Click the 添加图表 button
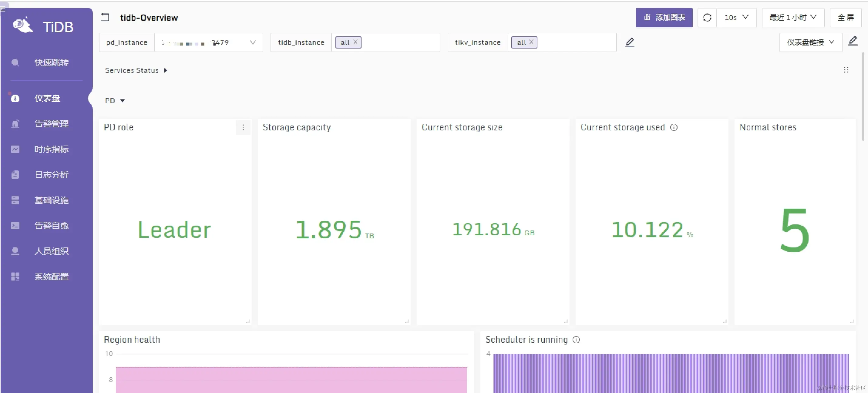Screen dimensions: 868x393 [x=664, y=18]
